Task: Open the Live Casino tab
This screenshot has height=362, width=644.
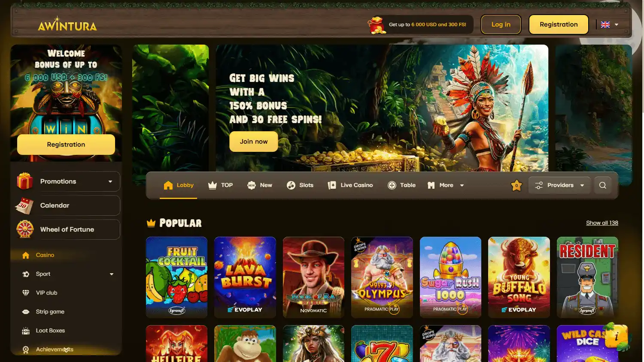Action: (x=350, y=185)
